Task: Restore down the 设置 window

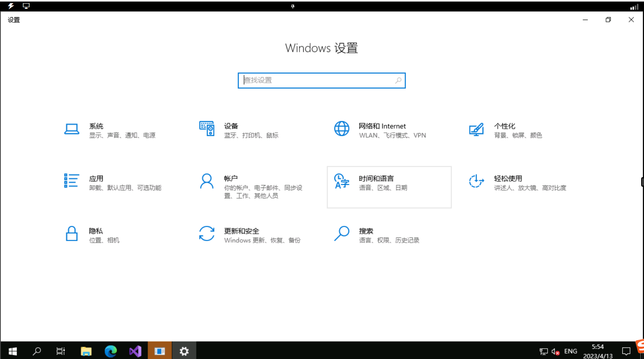Action: pyautogui.click(x=608, y=20)
